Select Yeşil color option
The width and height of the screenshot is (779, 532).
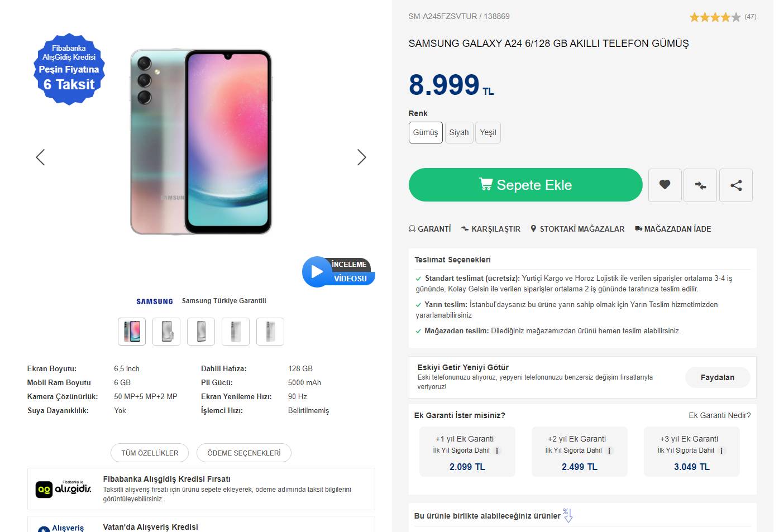[x=488, y=132]
